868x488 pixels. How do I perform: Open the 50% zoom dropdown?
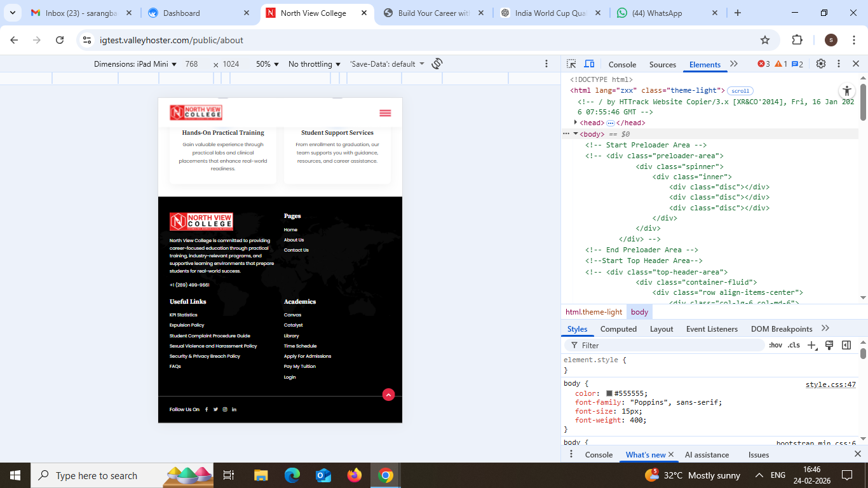tap(268, 64)
